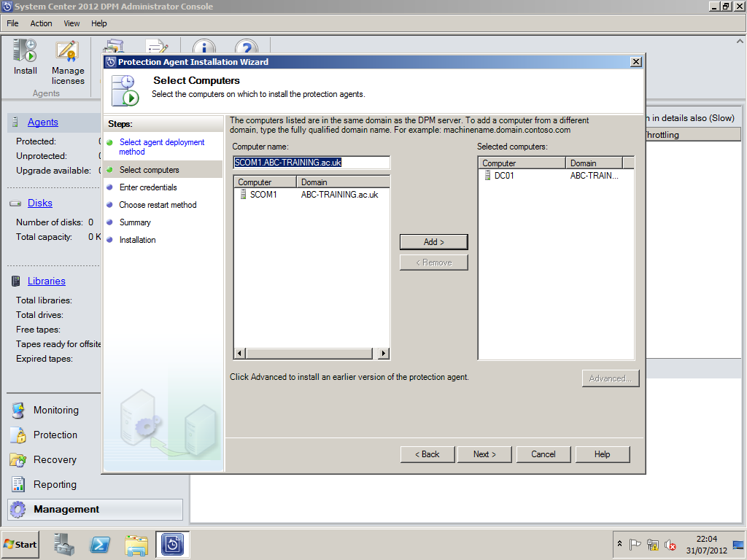Switch to the Reporting workspace
This screenshot has width=747, height=560.
[x=55, y=484]
